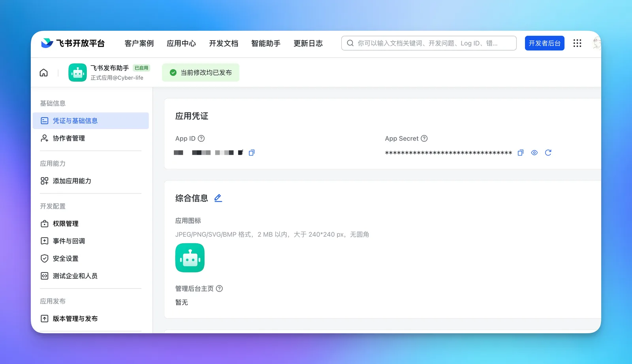Click the 版本管理与发布 upload icon

click(x=45, y=319)
